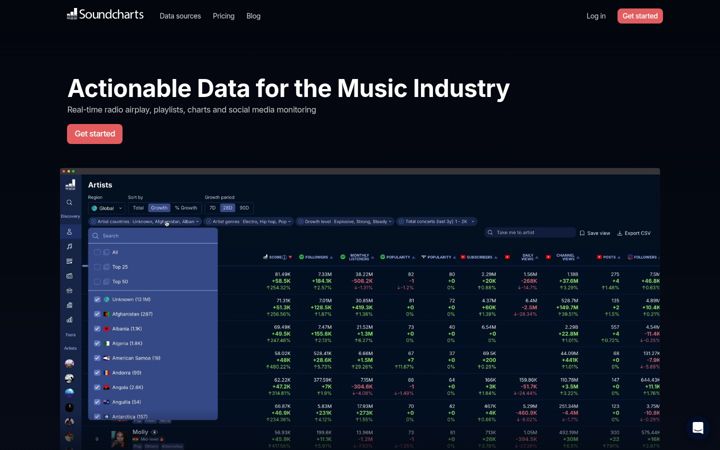This screenshot has height=450, width=720.
Task: Click the Score column chart icon
Action: point(265,257)
